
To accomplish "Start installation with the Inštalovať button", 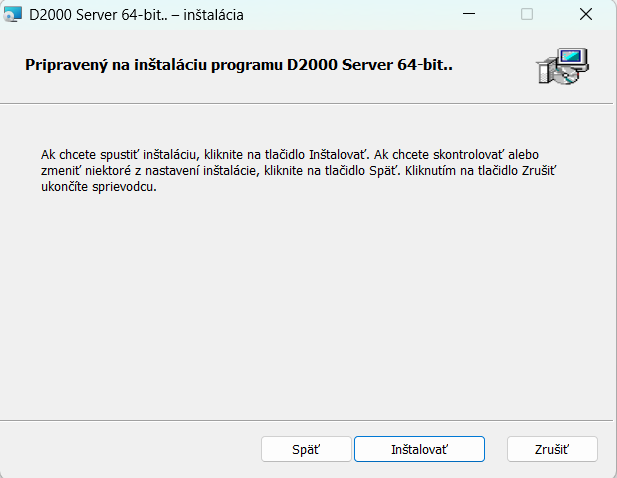I will [419, 449].
